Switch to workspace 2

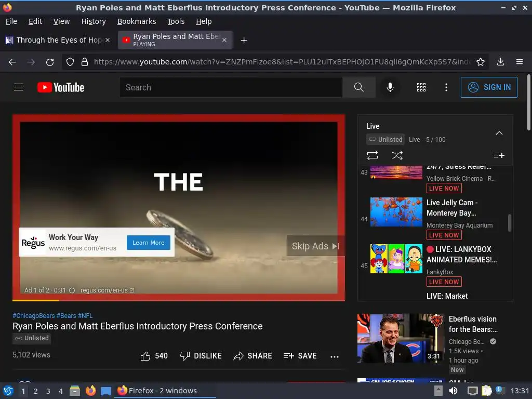(35, 391)
